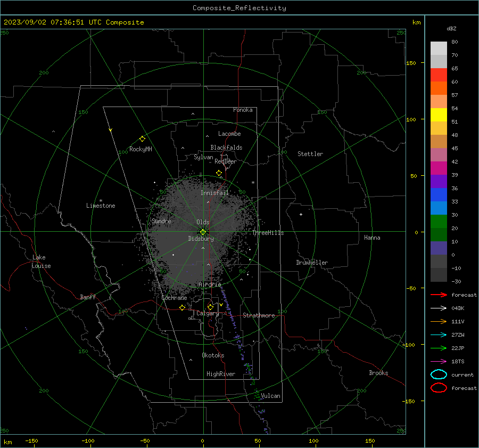Screen dimensions: 479x448
Task: Click the 'Stettler' map label
Action: [x=310, y=154]
